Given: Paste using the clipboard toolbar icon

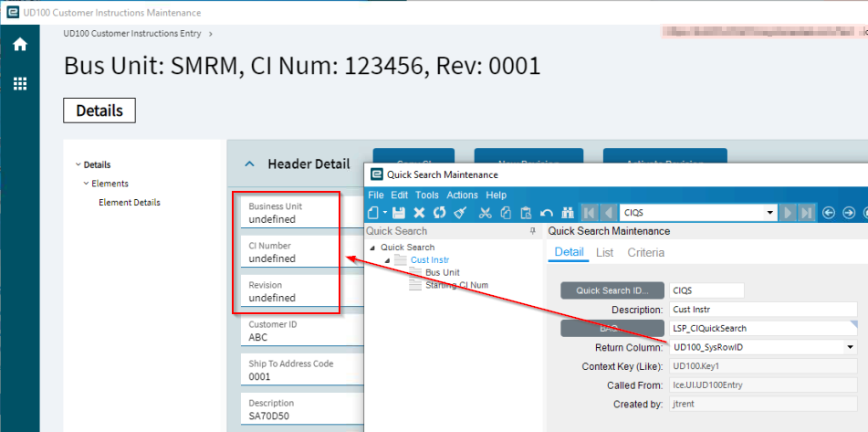Looking at the screenshot, I should pyautogui.click(x=527, y=213).
